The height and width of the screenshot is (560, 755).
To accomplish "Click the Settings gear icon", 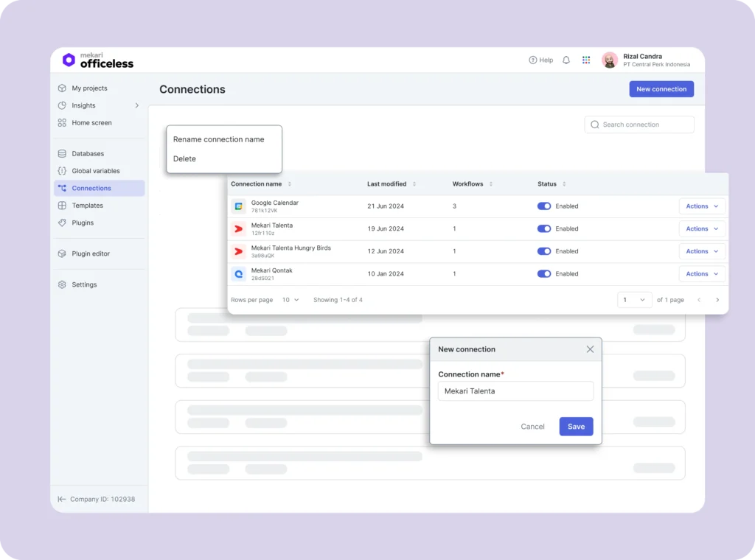I will pos(62,284).
